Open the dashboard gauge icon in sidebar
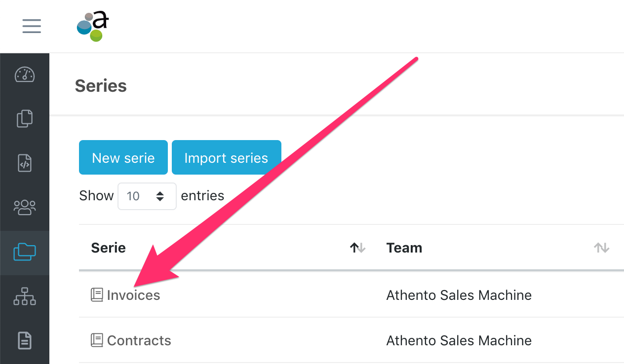 pyautogui.click(x=25, y=74)
